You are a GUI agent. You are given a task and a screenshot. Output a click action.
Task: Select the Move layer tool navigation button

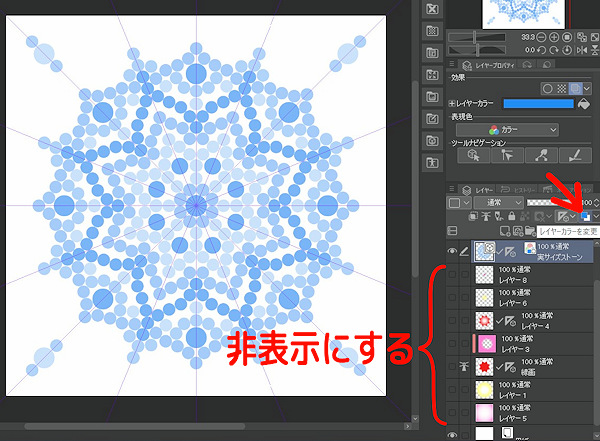pyautogui.click(x=507, y=155)
